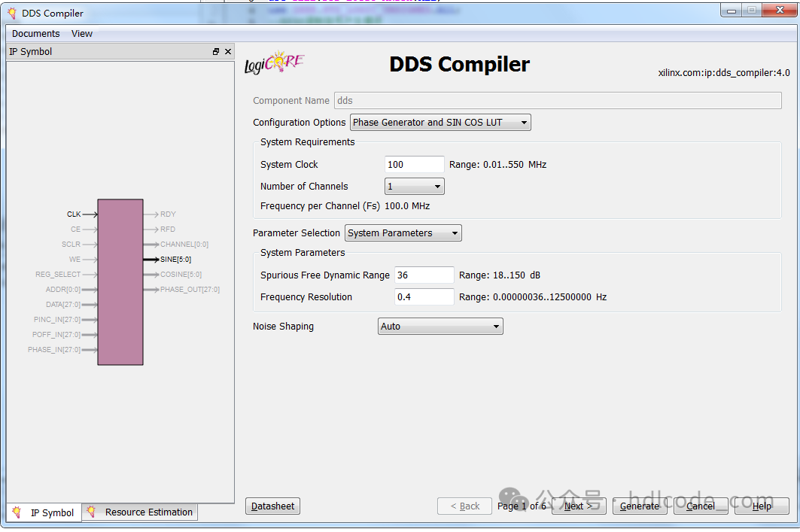800x532 pixels.
Task: Close the DDS Compiler window
Action: click(780, 11)
